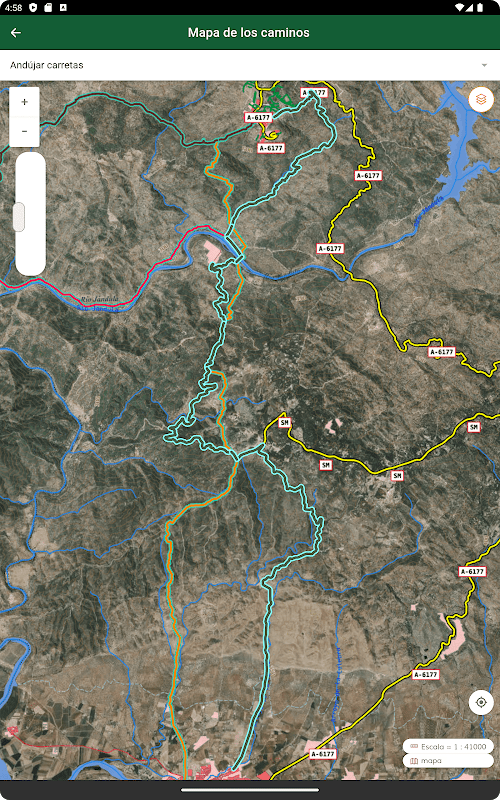The image size is (500, 800).
Task: Zoom out with the minus button
Action: [x=24, y=132]
